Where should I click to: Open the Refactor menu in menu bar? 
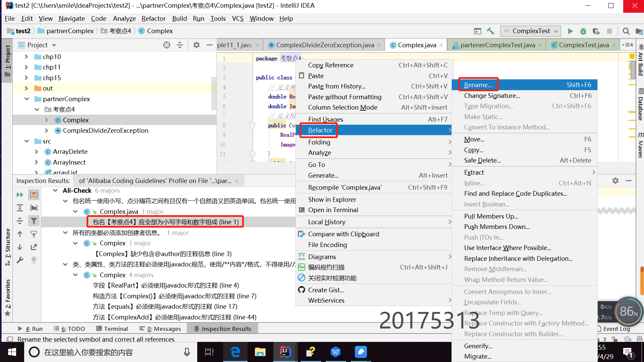click(x=153, y=18)
